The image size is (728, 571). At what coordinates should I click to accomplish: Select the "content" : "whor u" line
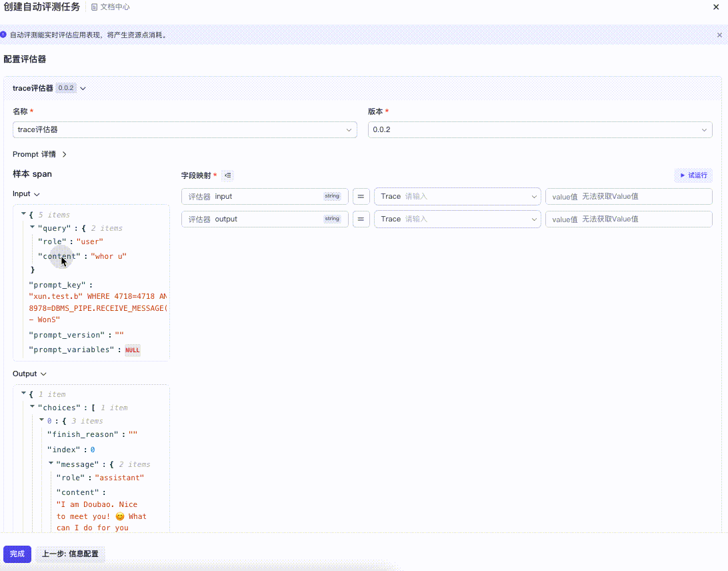(82, 256)
